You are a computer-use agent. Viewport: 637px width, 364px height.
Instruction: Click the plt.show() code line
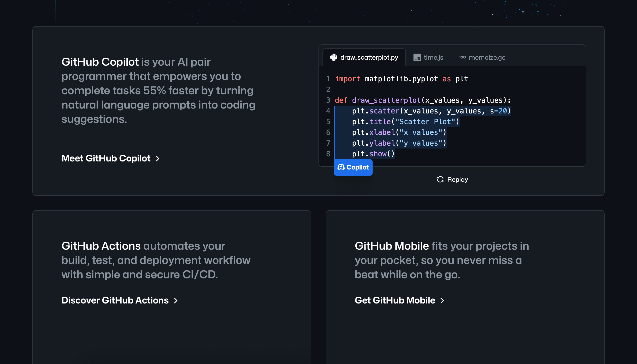(373, 154)
